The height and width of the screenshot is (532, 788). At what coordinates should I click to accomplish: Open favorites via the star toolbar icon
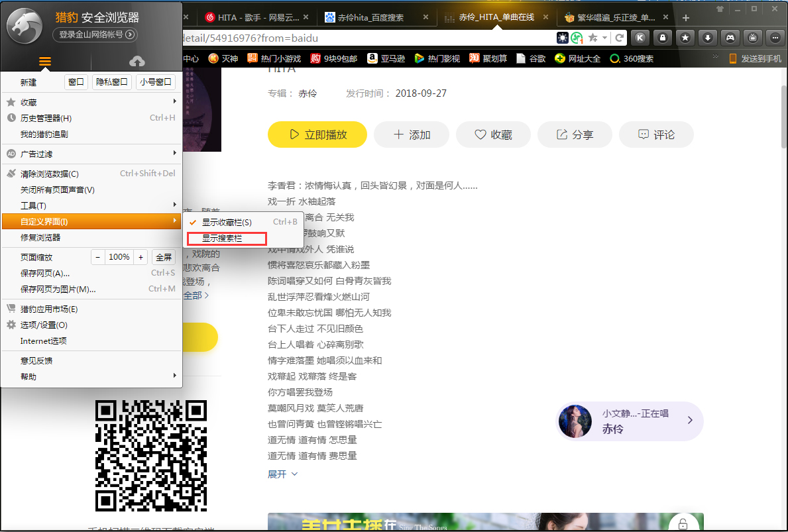pos(685,38)
